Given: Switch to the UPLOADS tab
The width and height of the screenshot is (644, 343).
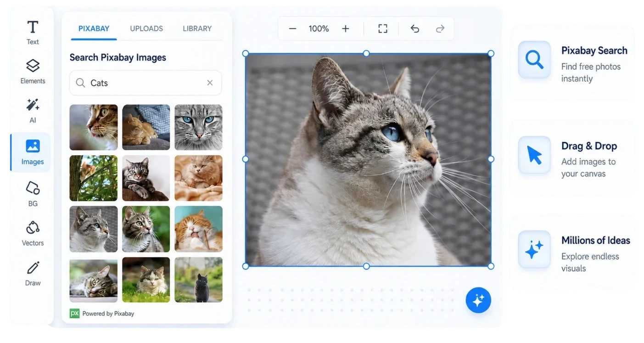Looking at the screenshot, I should click(146, 28).
